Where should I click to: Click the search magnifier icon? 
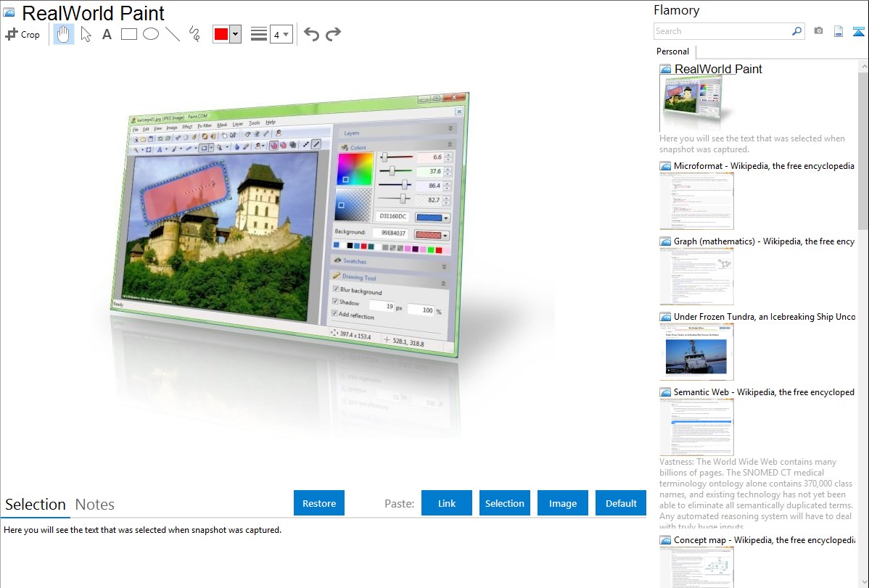[797, 31]
